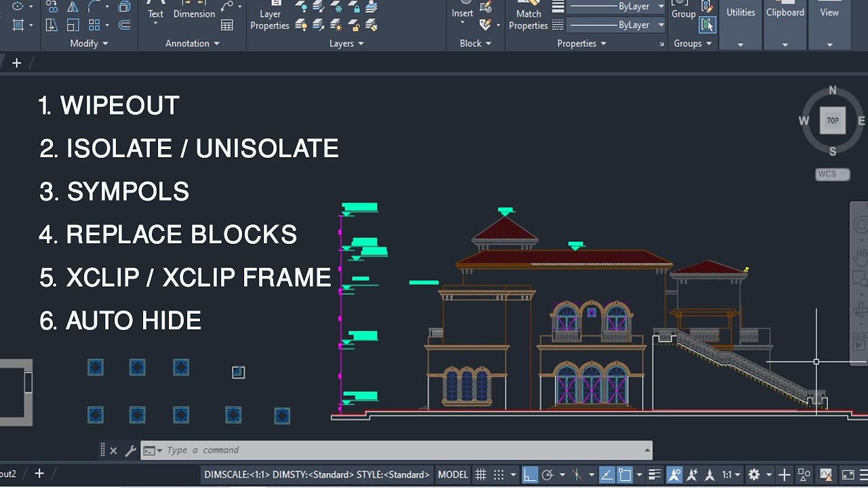Add a new drawing file tab

pos(16,63)
